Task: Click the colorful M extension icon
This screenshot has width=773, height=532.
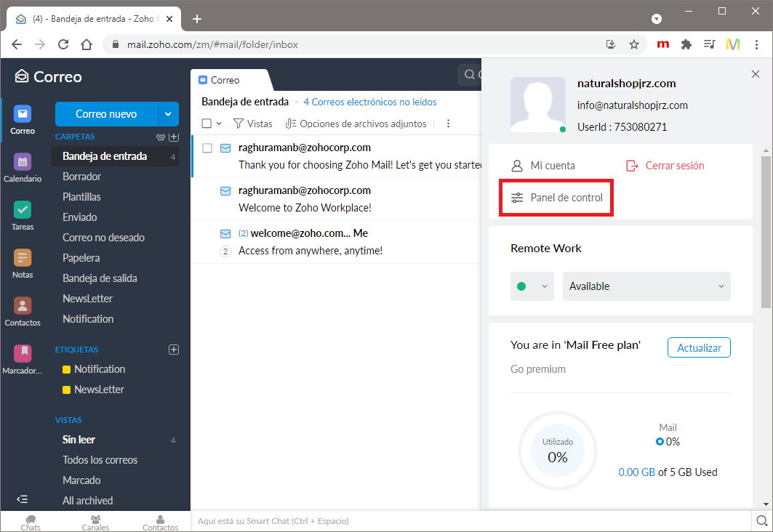Action: pos(732,44)
